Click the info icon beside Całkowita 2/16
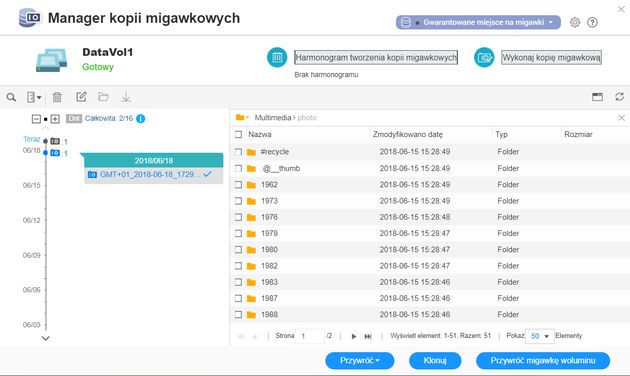This screenshot has width=630, height=376. pos(141,119)
